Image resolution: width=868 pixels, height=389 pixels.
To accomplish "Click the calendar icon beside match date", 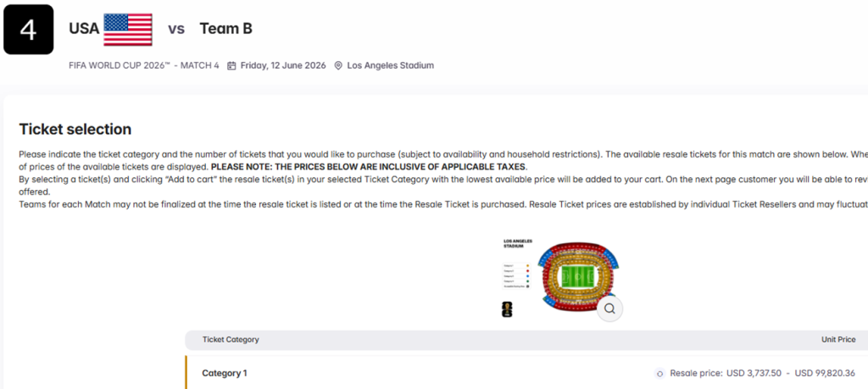I will click(231, 65).
